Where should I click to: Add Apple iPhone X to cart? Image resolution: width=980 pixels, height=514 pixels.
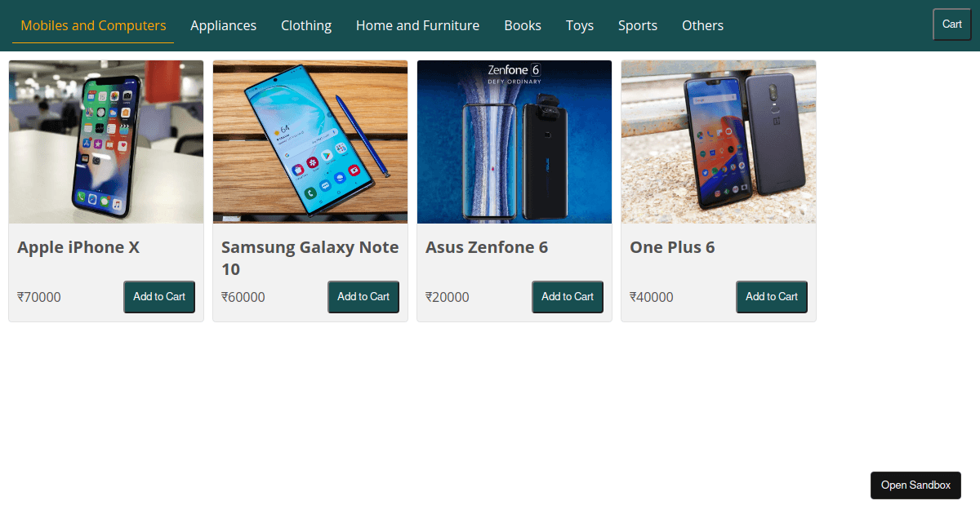point(159,297)
